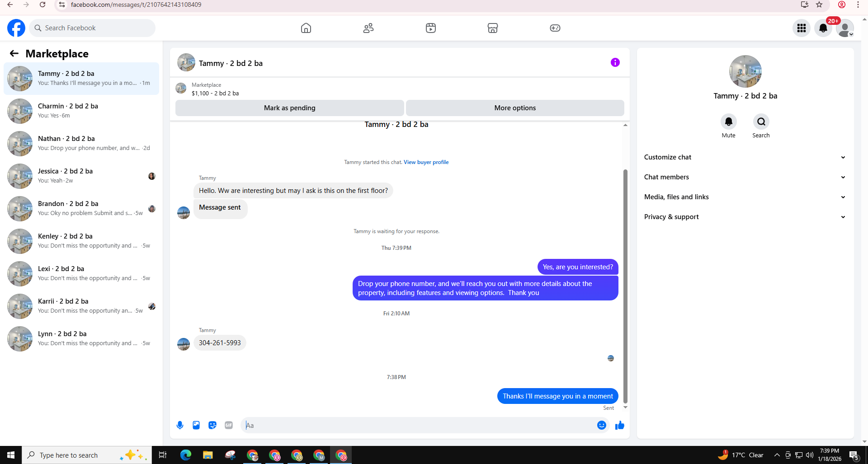
Task: Open Task View on taskbar
Action: 163,455
